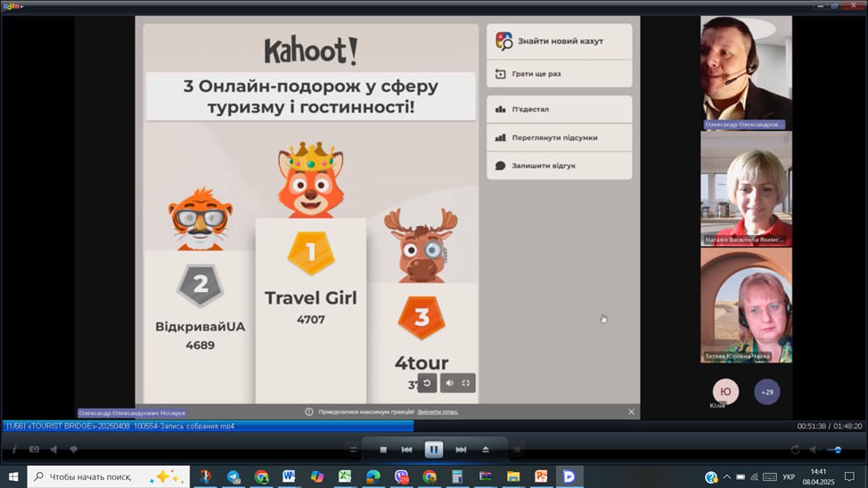Click the 'Ю' participant avatar
The height and width of the screenshot is (488, 868).
pos(725,392)
